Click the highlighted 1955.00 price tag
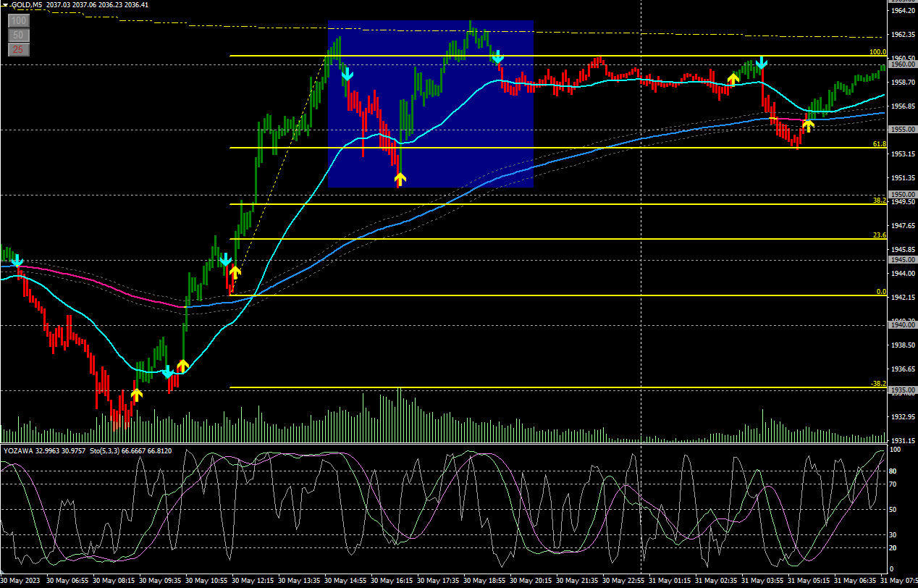918x588 pixels. coord(903,130)
